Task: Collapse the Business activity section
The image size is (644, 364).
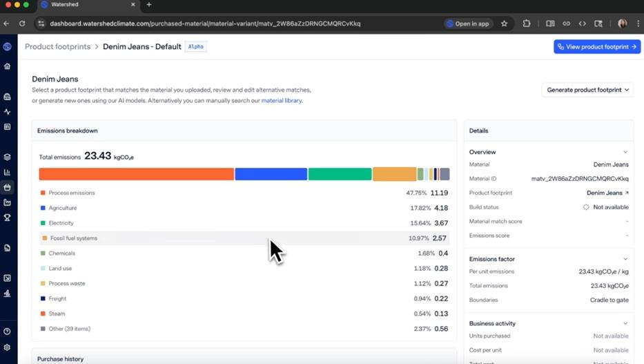Action: [625, 323]
